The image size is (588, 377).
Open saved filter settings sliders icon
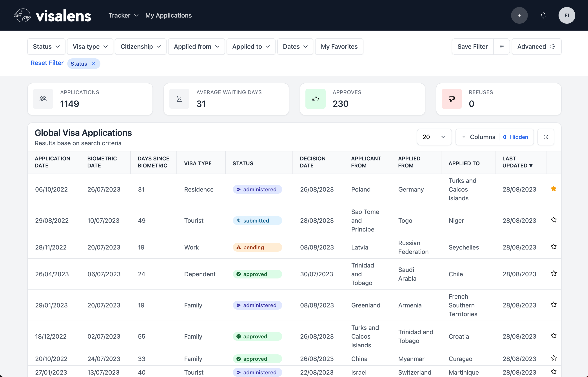(x=501, y=47)
